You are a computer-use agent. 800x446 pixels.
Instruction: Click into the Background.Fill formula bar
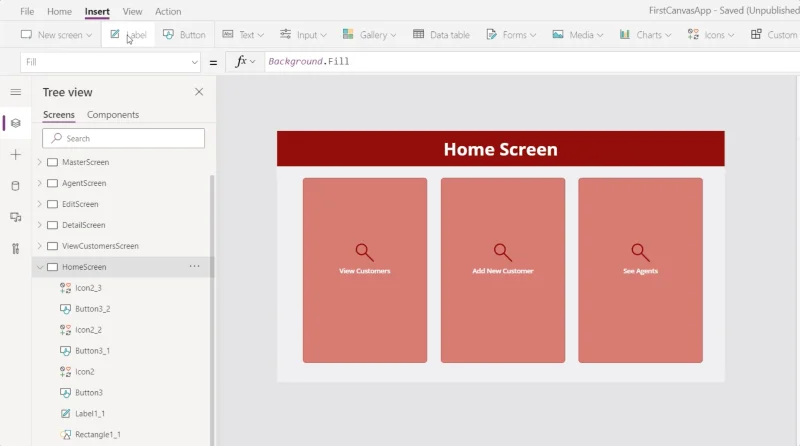coord(532,62)
